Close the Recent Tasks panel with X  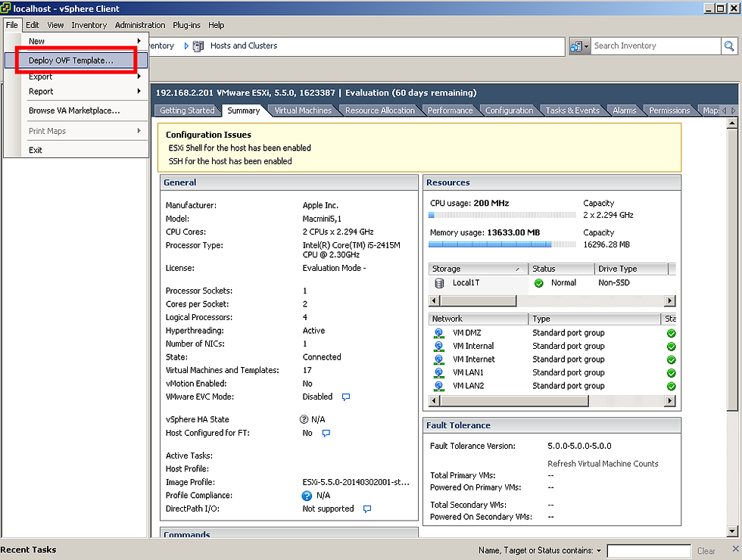(735, 549)
